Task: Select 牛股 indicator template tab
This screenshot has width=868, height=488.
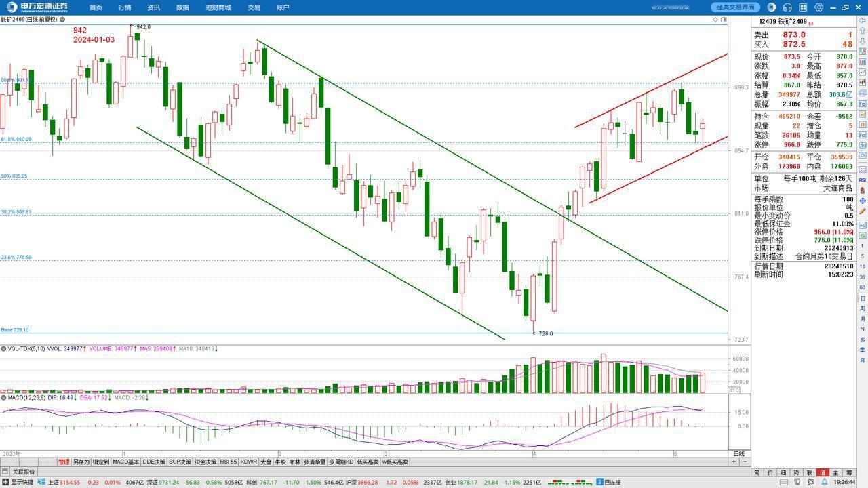Action: [280, 462]
